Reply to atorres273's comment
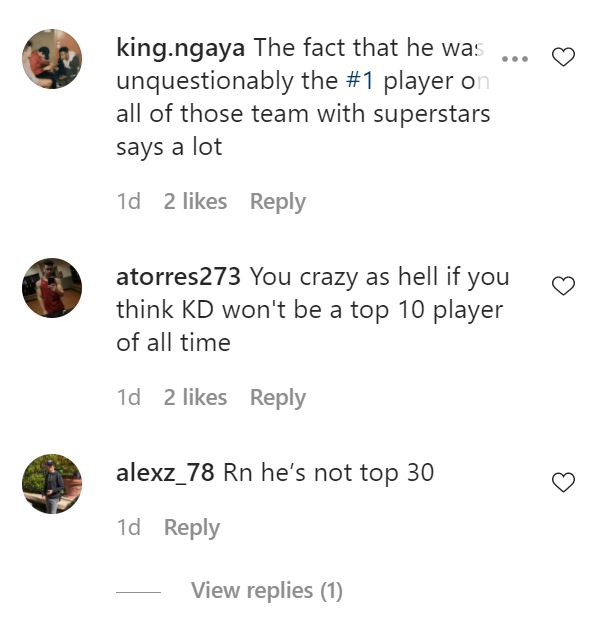Screen dimensions: 592x627 278,398
